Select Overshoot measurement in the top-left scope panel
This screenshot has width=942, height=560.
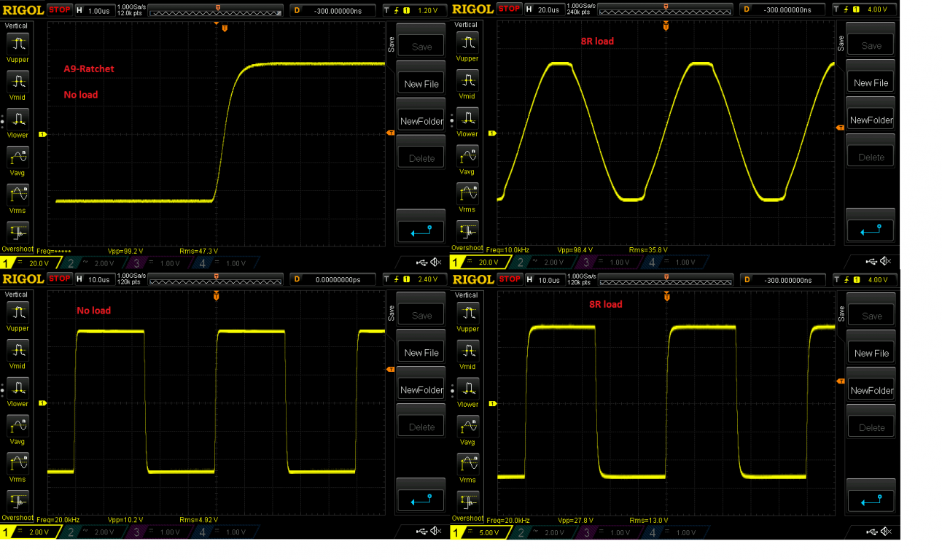click(x=16, y=233)
